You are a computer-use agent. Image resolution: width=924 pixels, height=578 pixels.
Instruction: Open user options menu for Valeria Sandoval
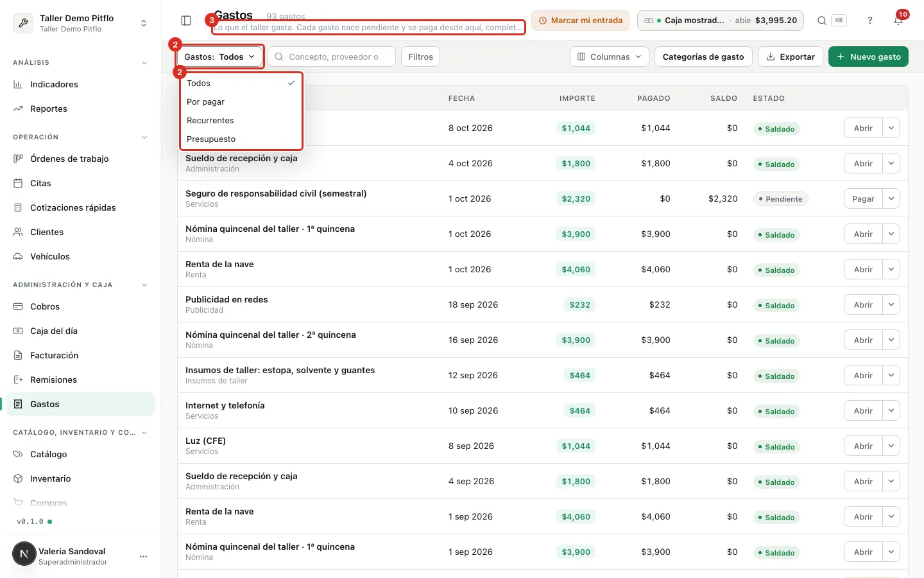tap(143, 556)
